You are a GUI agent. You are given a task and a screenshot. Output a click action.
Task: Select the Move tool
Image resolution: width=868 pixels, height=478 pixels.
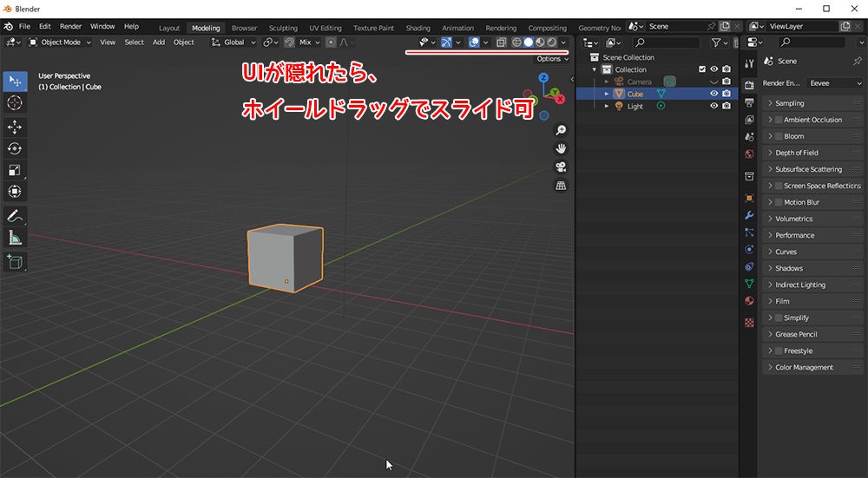point(15,127)
